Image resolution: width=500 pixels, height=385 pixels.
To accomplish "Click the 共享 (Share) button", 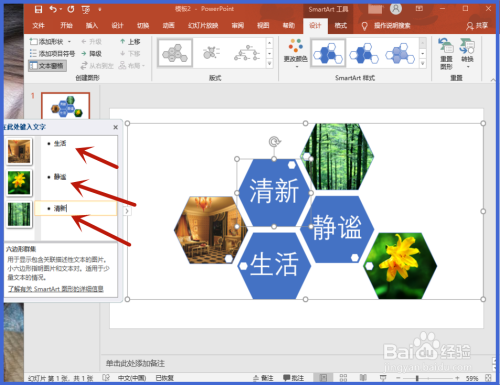I will [477, 26].
